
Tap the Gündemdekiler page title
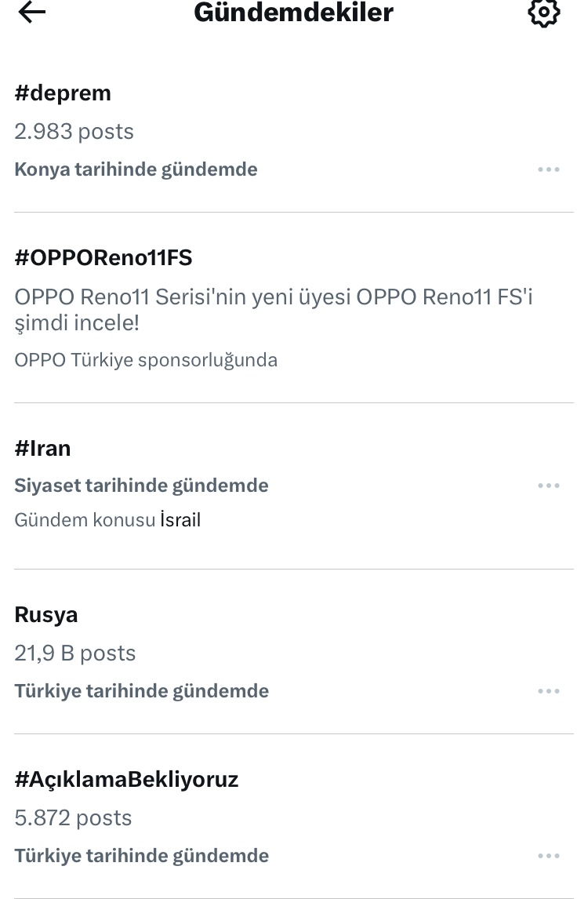point(293,13)
